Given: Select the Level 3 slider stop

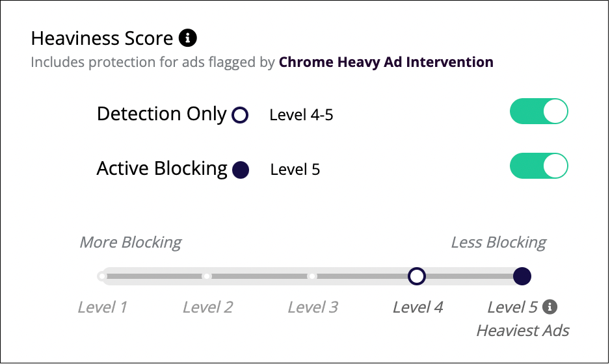Looking at the screenshot, I should [312, 276].
